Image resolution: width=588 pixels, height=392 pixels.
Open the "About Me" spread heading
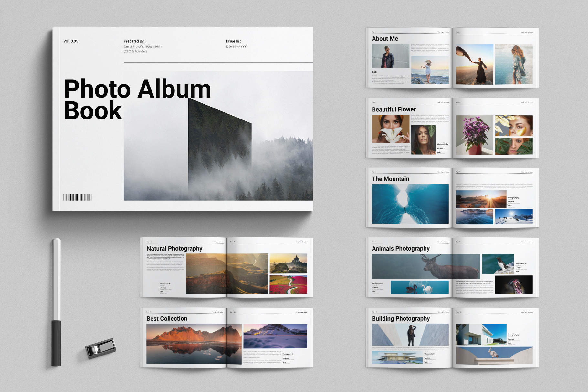pyautogui.click(x=385, y=39)
